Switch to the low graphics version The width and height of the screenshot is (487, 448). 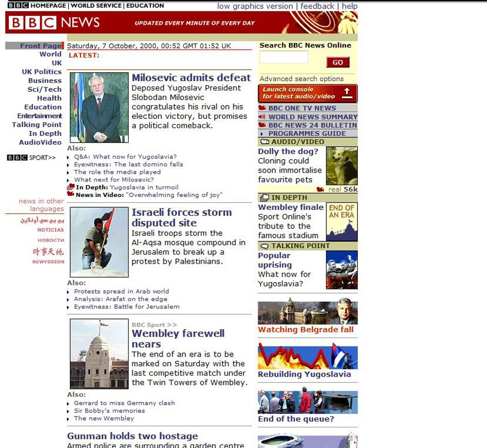[255, 6]
